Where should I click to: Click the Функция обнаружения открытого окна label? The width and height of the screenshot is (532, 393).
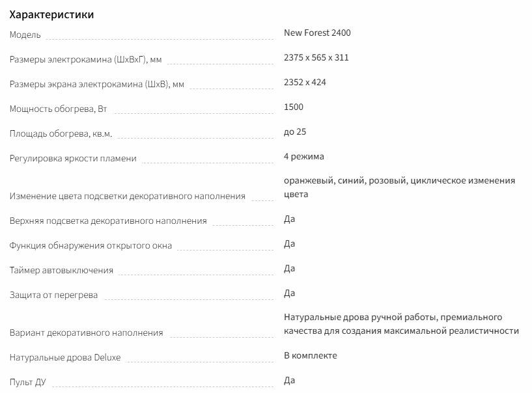91,246
